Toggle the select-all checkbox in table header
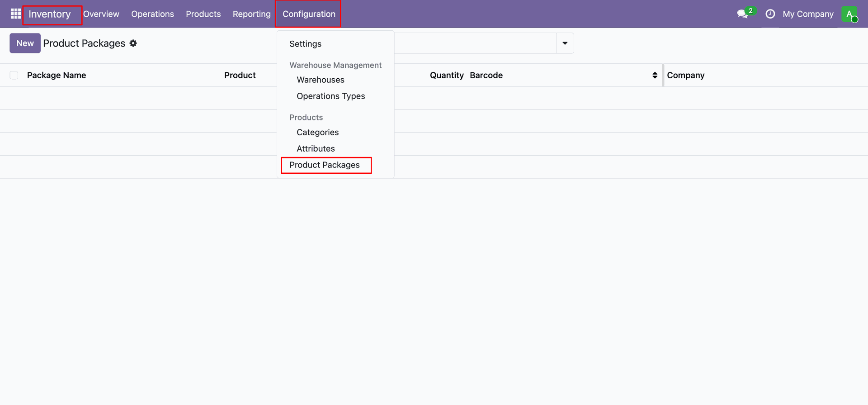The image size is (868, 405). point(14,75)
